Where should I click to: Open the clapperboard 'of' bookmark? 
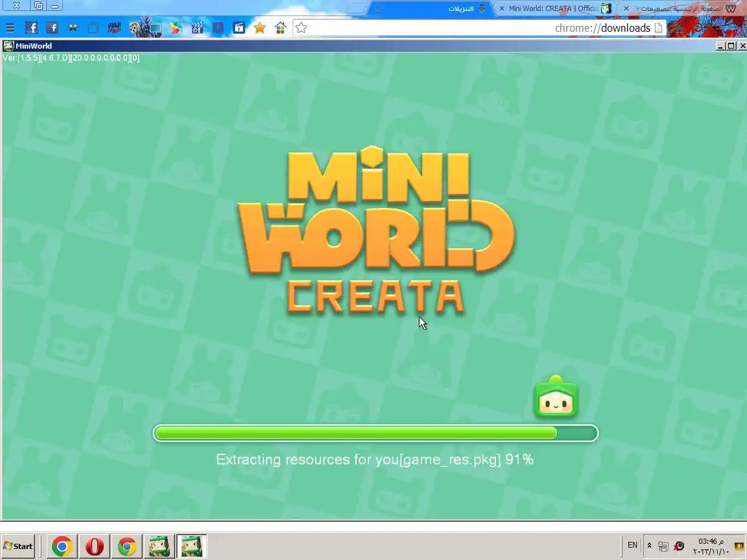tap(197, 28)
